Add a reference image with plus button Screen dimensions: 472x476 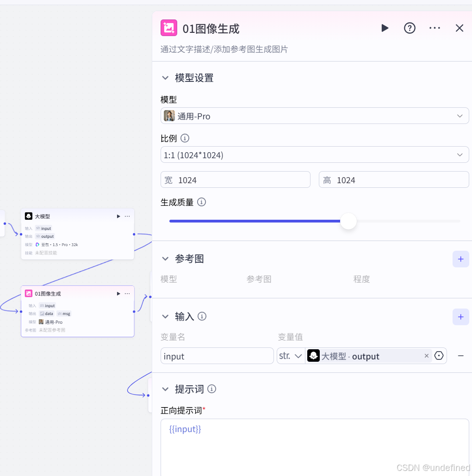click(x=460, y=259)
